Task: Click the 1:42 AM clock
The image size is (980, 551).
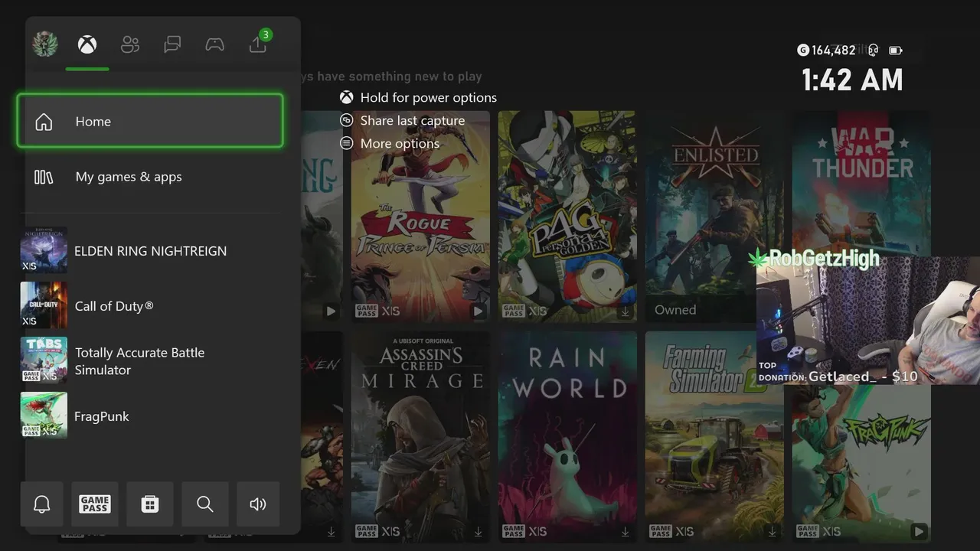Action: (x=853, y=80)
